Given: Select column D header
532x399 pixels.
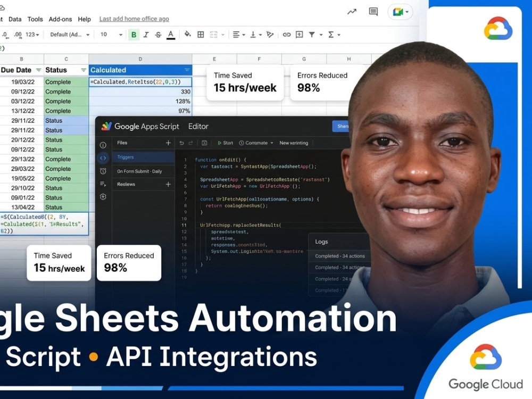Looking at the screenshot, I should 140,59.
